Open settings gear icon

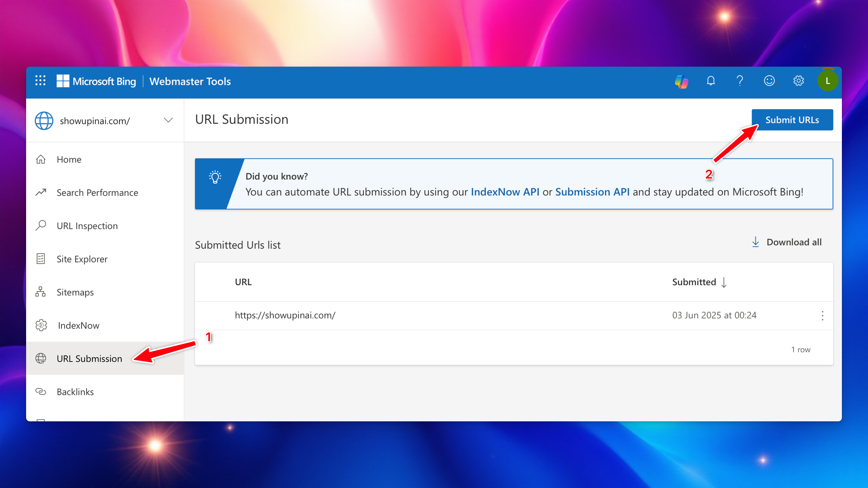pos(798,81)
